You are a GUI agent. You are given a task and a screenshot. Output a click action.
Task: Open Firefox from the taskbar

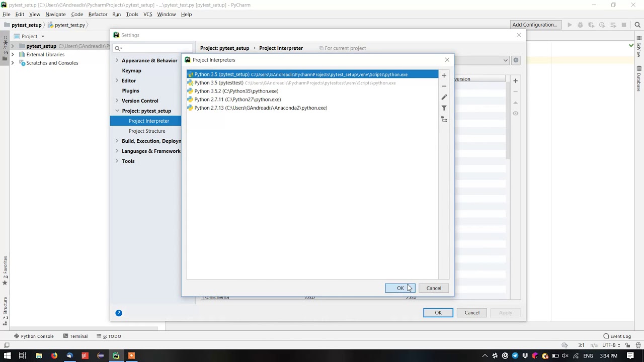(54, 355)
